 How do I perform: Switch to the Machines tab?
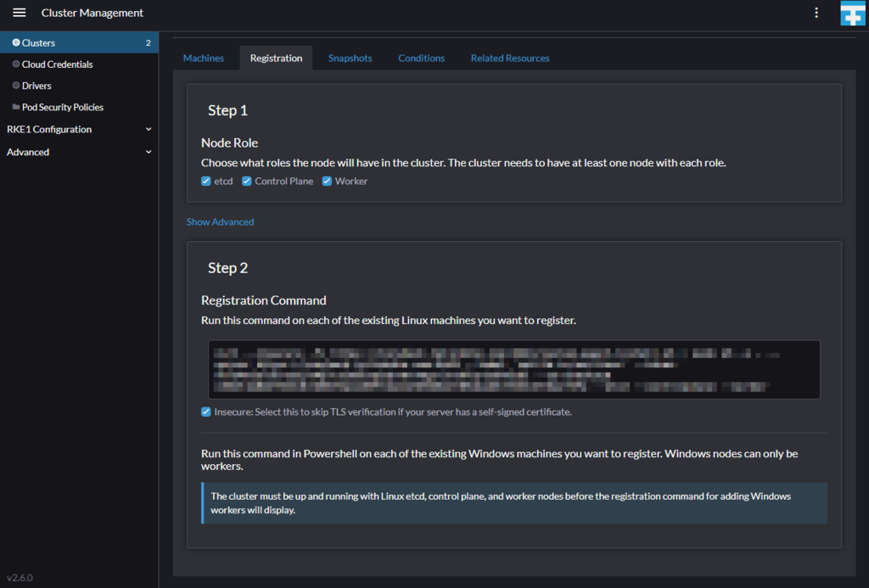coord(204,59)
